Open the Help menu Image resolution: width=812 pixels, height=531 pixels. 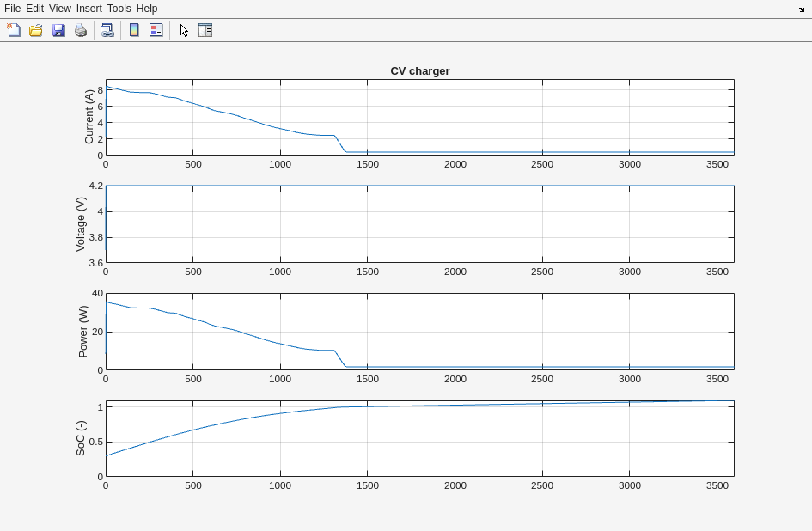147,9
